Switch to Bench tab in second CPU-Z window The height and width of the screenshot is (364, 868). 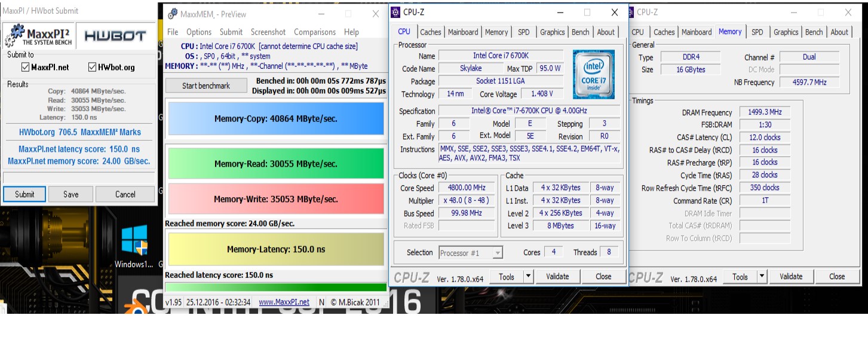[x=814, y=32]
